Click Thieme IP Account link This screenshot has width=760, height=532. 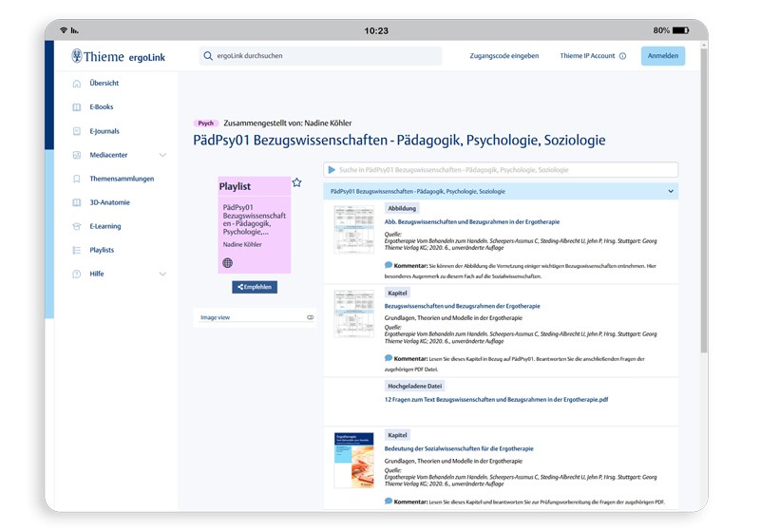pyautogui.click(x=587, y=56)
